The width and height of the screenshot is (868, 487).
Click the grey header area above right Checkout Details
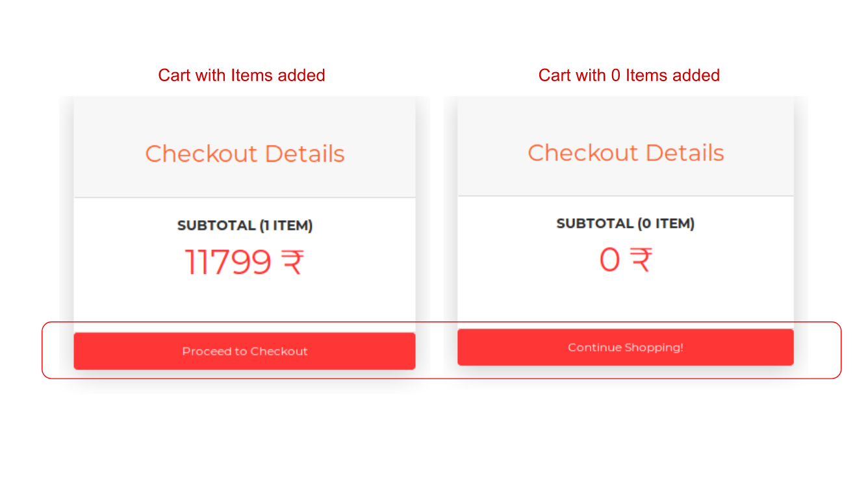[625, 117]
